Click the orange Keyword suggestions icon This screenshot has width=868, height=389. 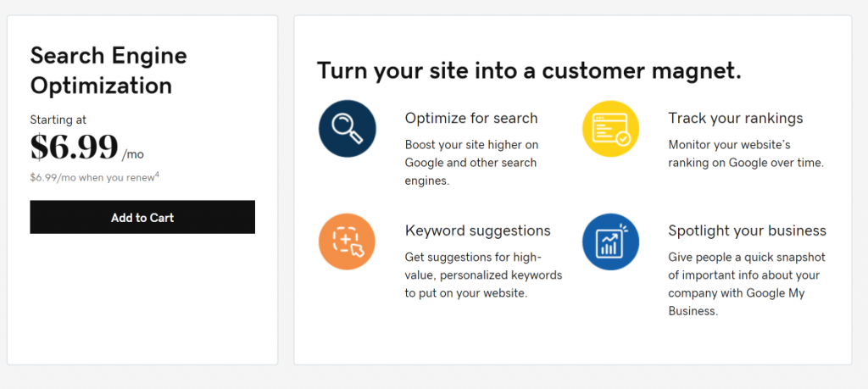point(347,242)
